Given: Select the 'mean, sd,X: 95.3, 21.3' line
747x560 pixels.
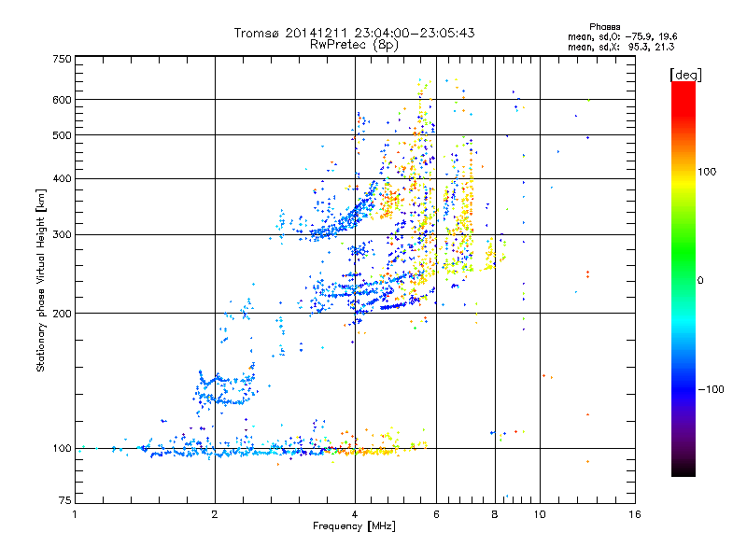Looking at the screenshot, I should [621, 47].
